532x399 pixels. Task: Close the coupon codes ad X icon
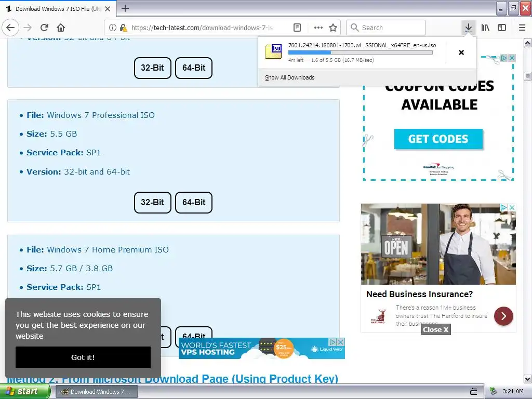[x=512, y=58]
